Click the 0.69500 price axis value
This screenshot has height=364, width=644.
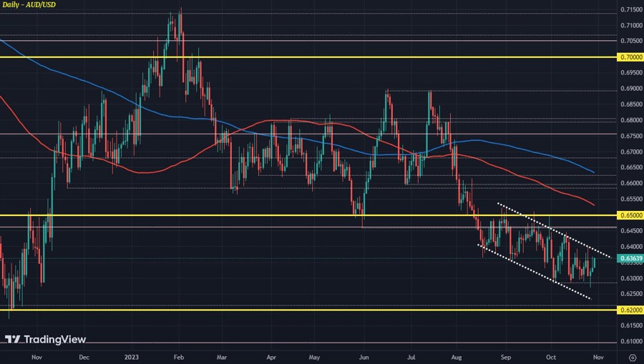point(632,73)
